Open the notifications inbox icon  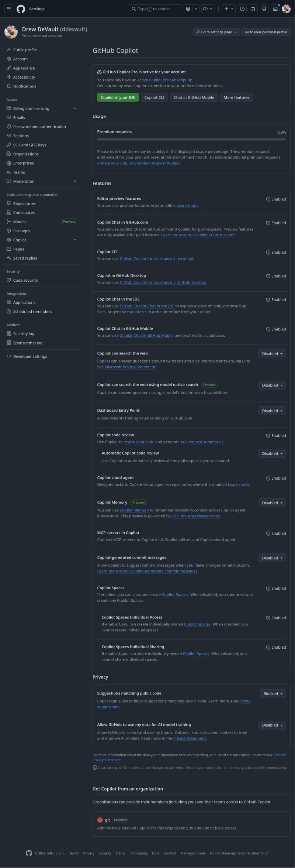(x=275, y=9)
